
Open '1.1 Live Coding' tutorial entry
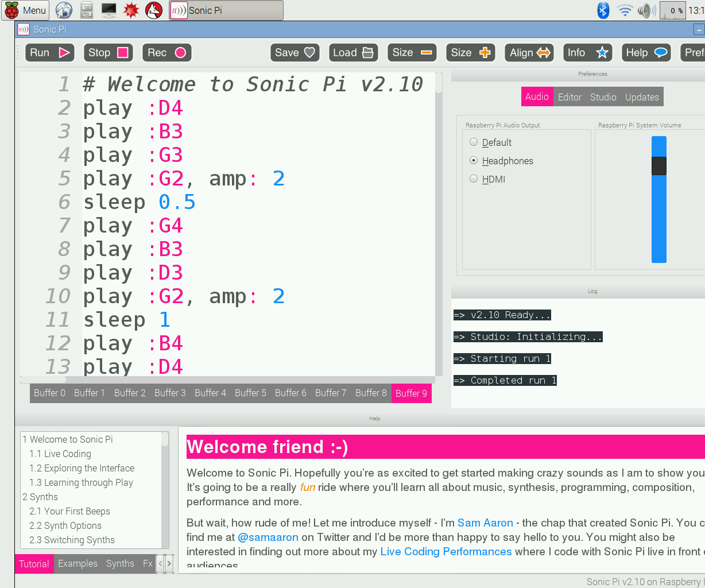(x=60, y=454)
